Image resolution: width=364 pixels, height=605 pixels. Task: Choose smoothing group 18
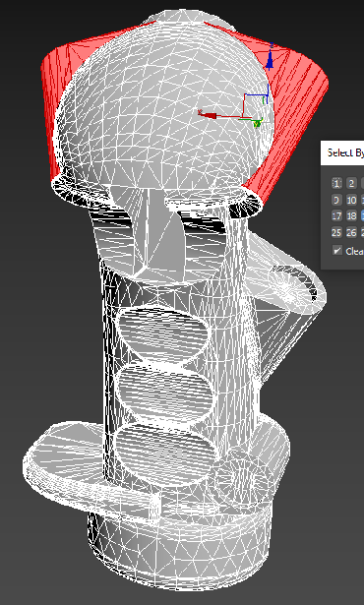351,215
